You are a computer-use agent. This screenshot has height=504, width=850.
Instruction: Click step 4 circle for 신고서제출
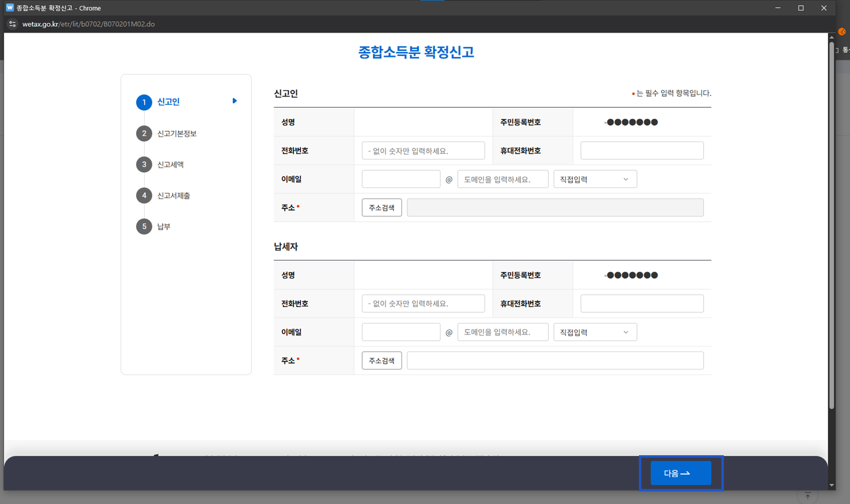point(144,196)
